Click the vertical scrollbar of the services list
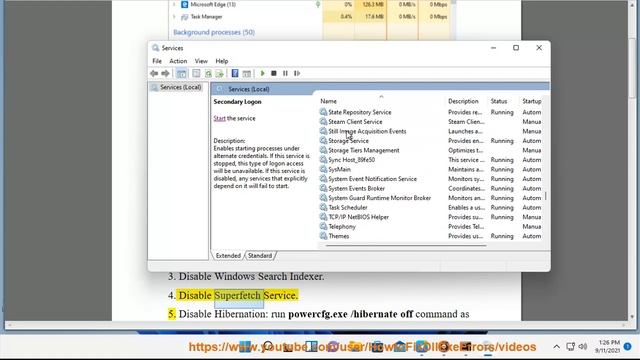Screen dimensions: 640x360 (x=546, y=196)
